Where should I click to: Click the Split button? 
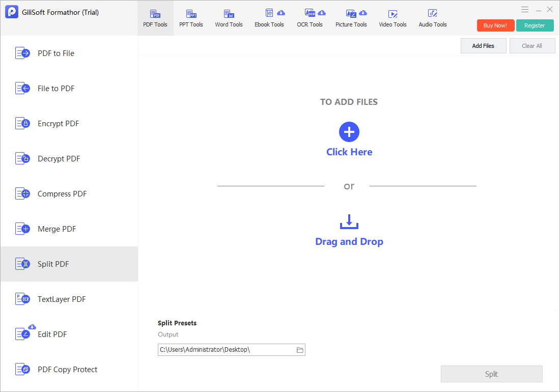[491, 374]
